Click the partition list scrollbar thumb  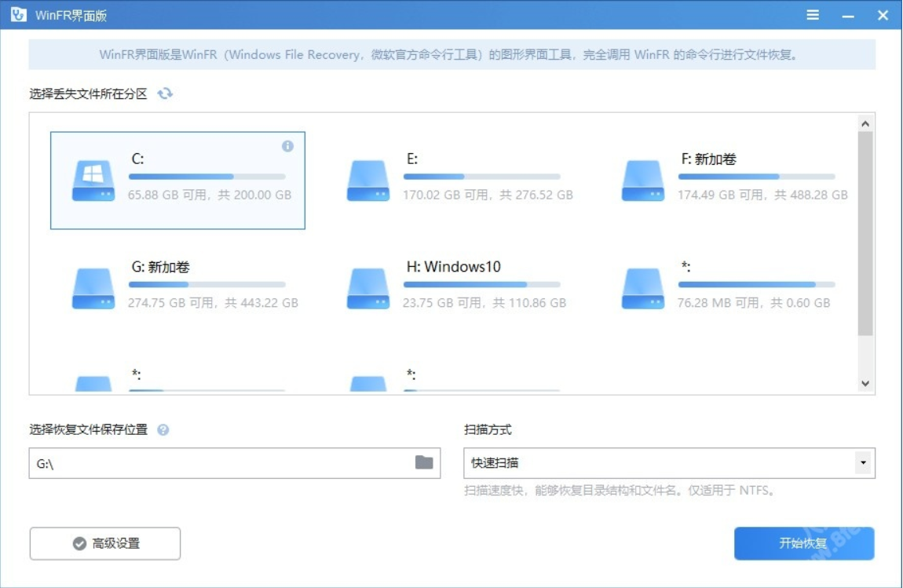tap(865, 233)
